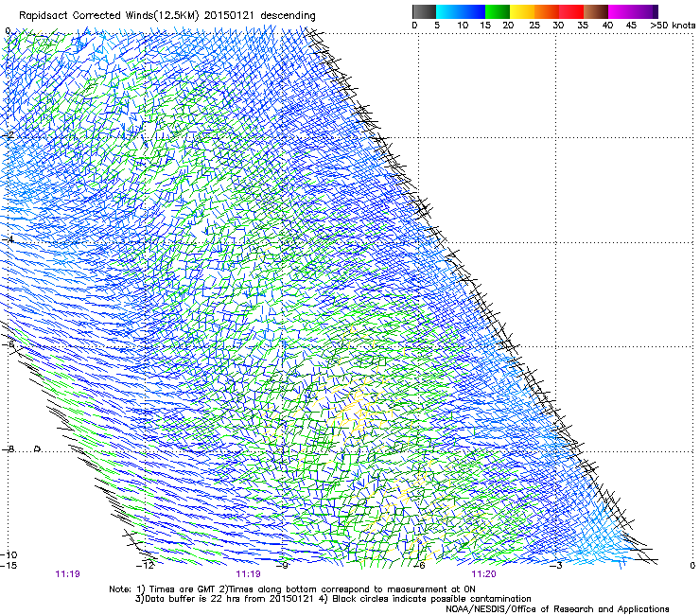Click the '11:19' time label nearest -15
Viewport: 700px width, 615px height.
(x=68, y=574)
